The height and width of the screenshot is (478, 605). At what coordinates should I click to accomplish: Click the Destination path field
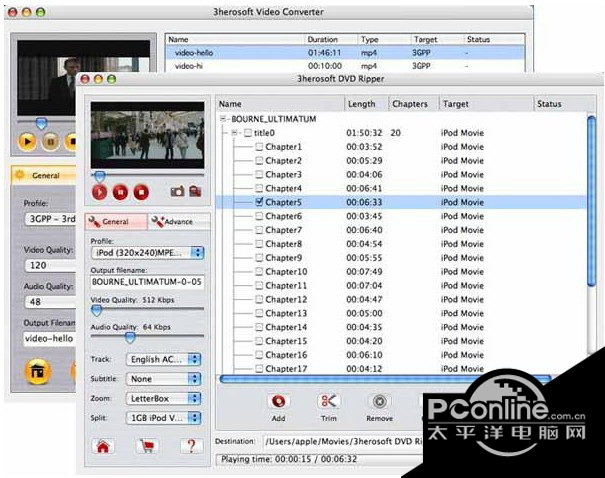[343, 441]
